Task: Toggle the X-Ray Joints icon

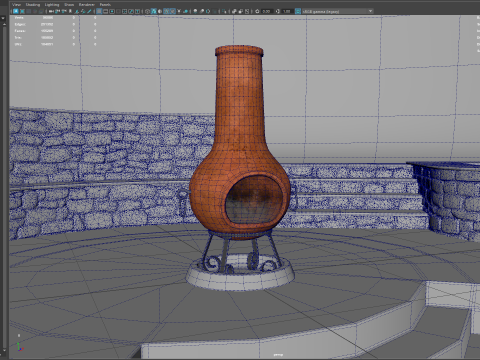Action: pos(247,11)
